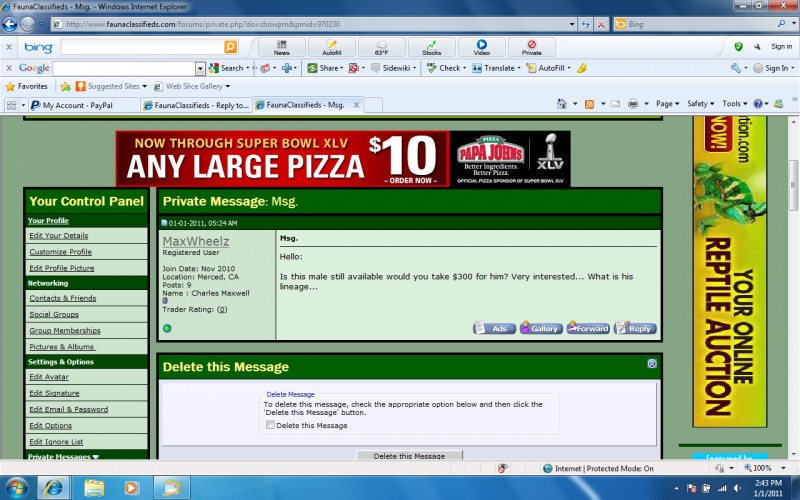This screenshot has width=800, height=500.
Task: Click the Ads button for MaxWheelz
Action: point(494,328)
